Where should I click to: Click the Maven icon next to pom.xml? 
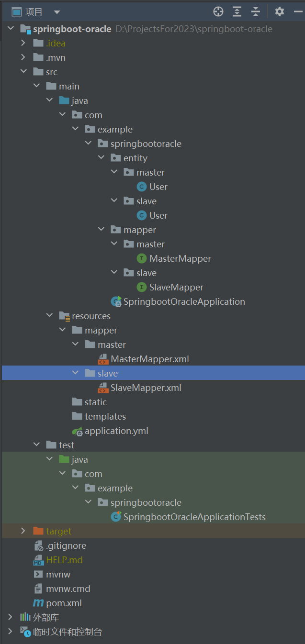coord(38,603)
